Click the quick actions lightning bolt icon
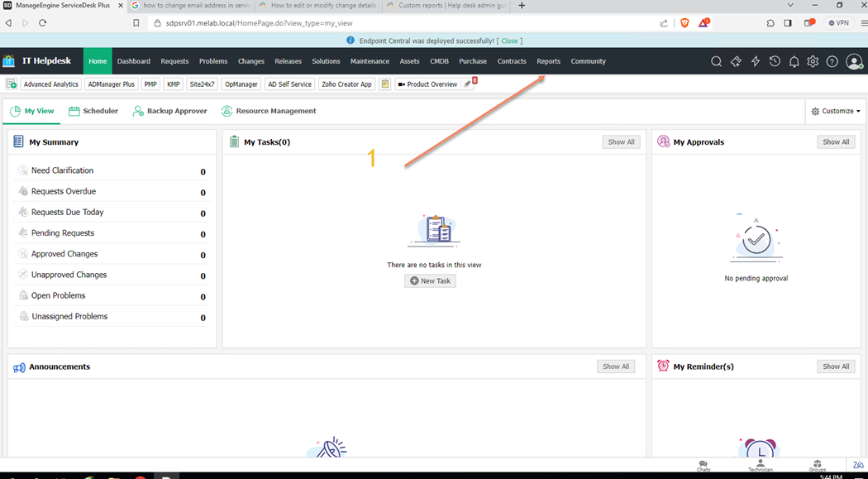 (x=755, y=62)
